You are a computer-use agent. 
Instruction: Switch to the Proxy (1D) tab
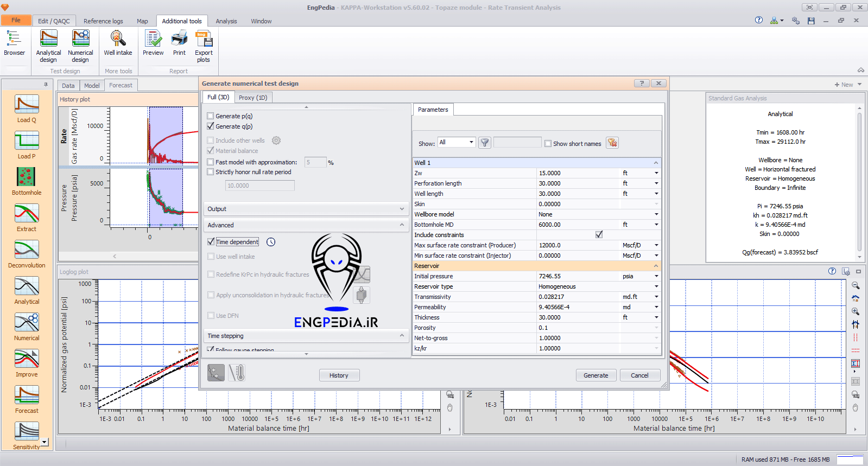coord(253,98)
